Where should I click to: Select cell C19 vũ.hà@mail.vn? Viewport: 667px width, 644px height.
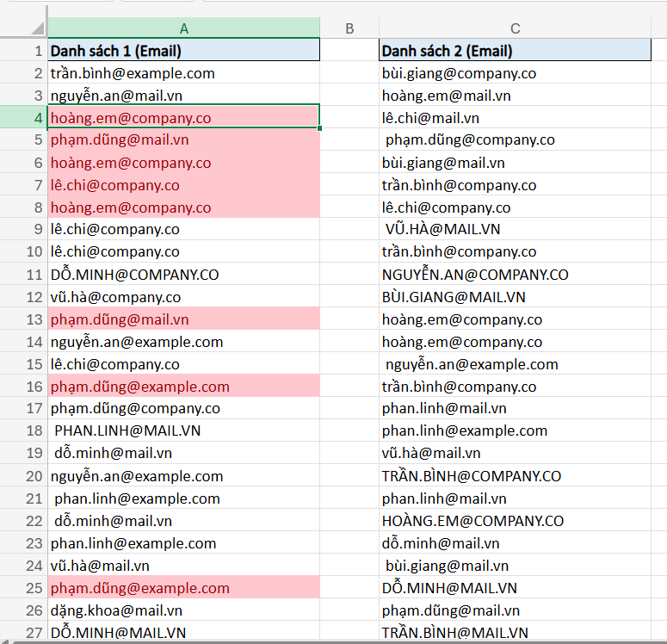[x=515, y=453]
